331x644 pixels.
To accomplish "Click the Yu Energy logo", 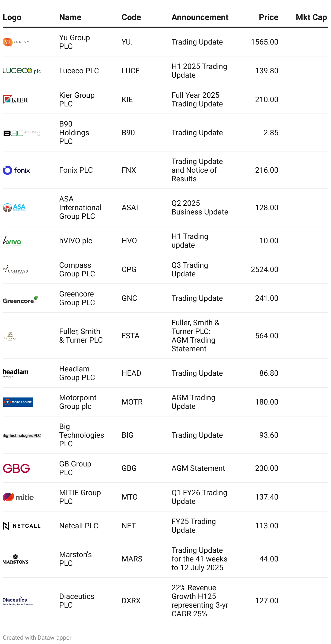I will click(x=16, y=42).
